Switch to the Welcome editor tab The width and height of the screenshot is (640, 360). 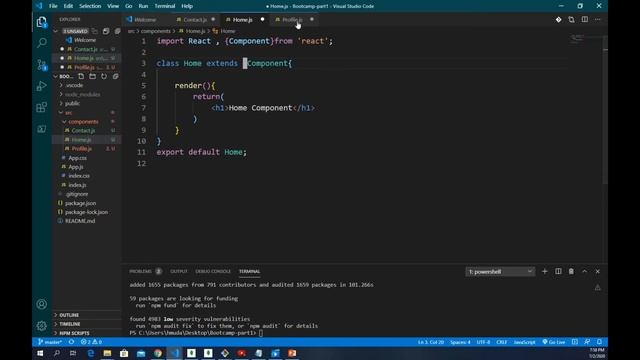pos(145,20)
